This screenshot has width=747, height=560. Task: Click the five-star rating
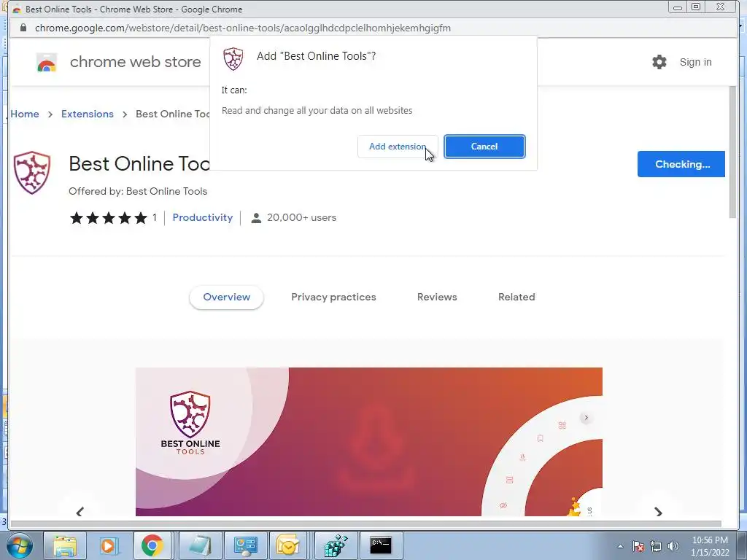109,218
